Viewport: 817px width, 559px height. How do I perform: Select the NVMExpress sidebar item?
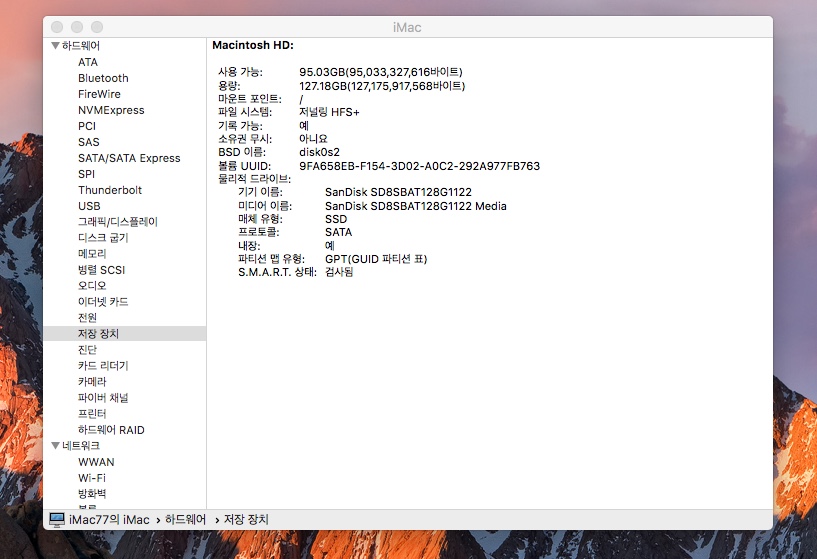pos(111,110)
